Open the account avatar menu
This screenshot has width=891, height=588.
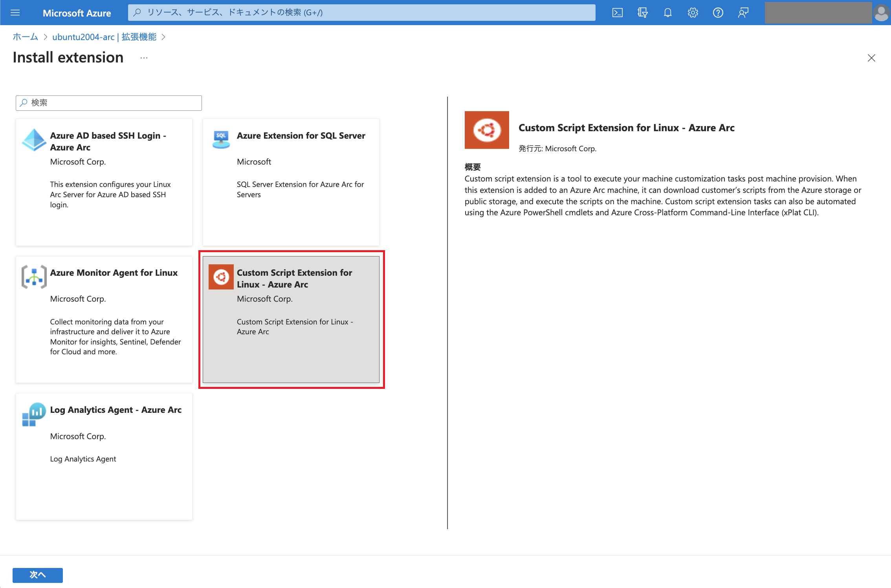(x=881, y=13)
